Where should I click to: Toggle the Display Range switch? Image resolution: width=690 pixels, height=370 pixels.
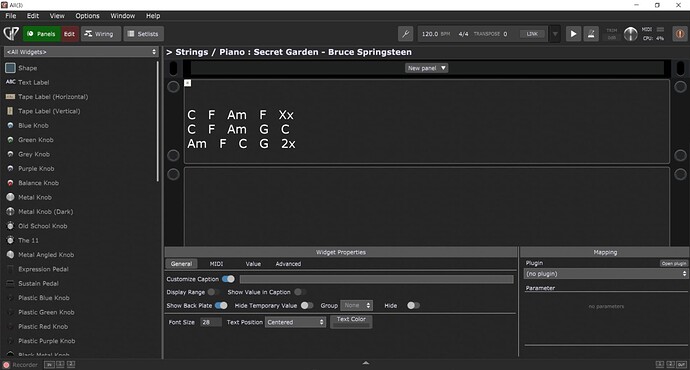tap(213, 292)
